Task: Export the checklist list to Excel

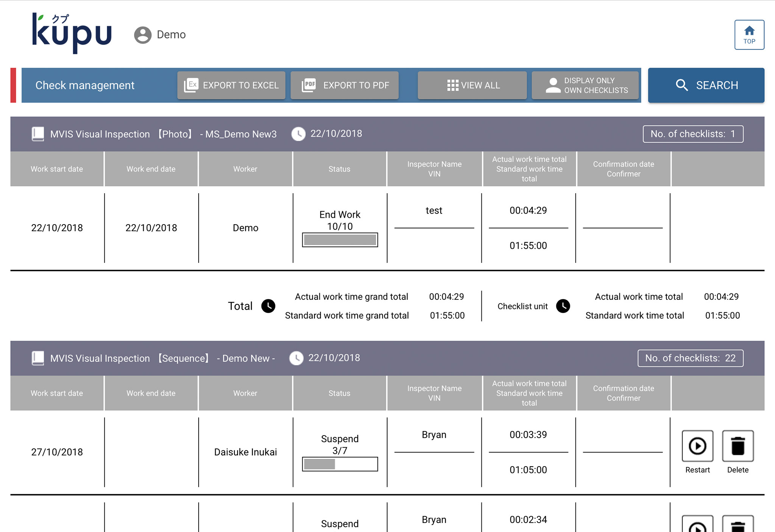Action: [x=231, y=85]
